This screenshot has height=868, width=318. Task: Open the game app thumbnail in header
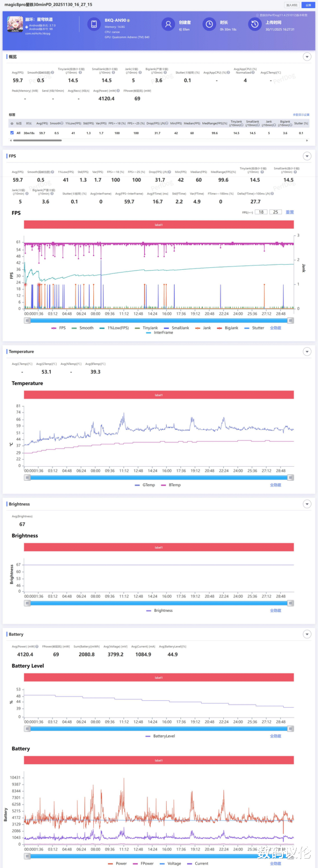(15, 24)
